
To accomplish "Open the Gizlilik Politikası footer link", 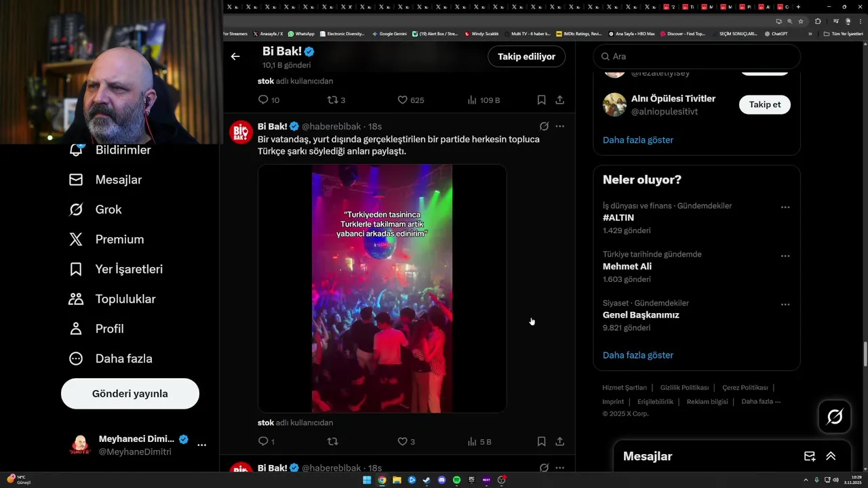I will click(x=684, y=388).
